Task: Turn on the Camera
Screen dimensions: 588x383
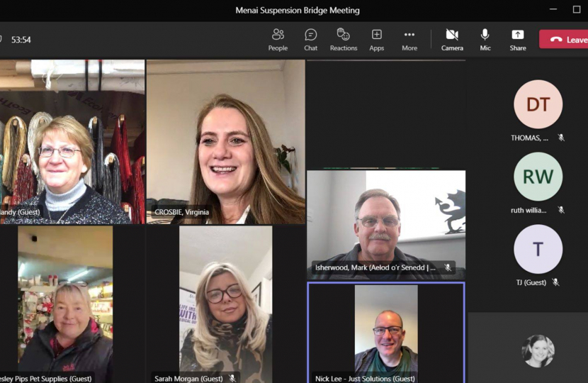Action: pyautogui.click(x=452, y=39)
